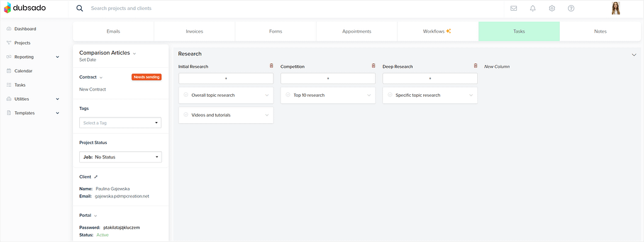
Task: Click the Utilities sidebar icon
Action: tap(9, 99)
